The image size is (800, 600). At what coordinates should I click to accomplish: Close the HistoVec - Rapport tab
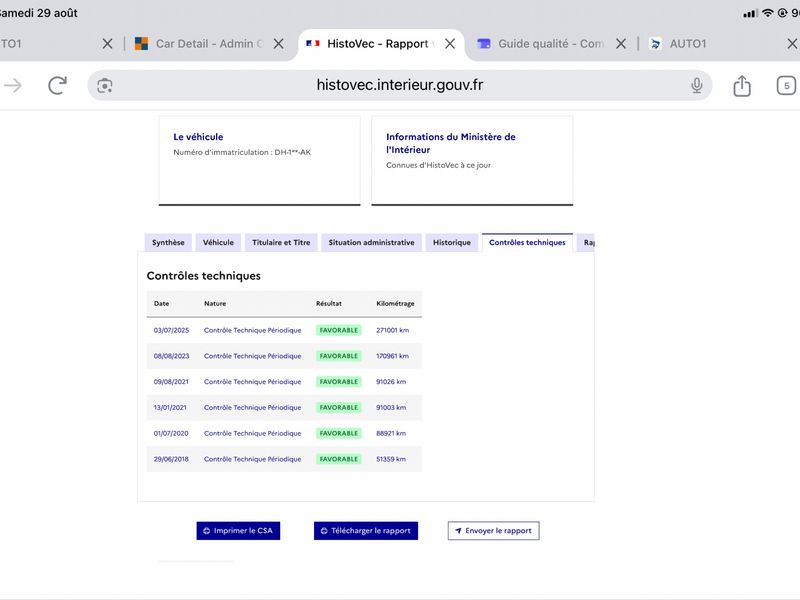pos(449,44)
